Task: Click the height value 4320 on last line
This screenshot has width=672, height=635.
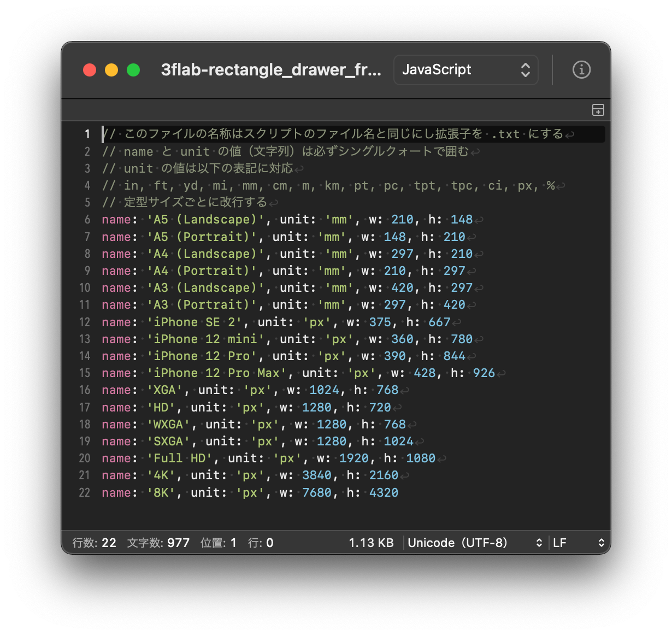Action: pyautogui.click(x=384, y=493)
